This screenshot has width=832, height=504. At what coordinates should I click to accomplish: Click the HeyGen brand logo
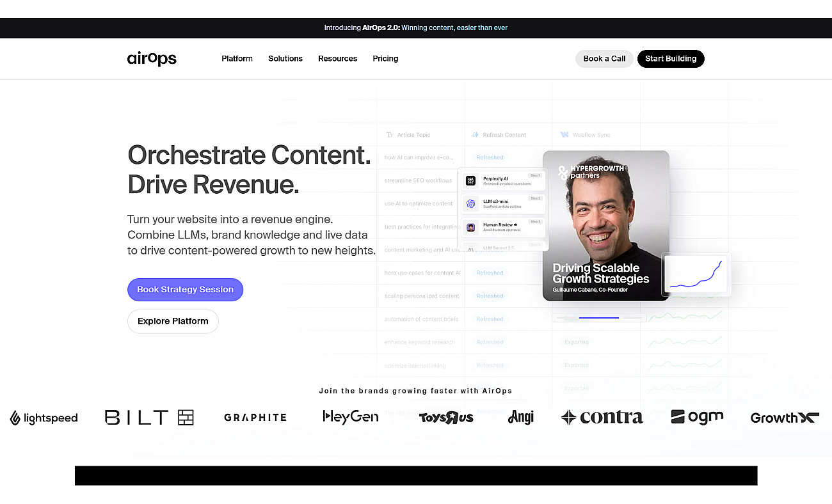350,417
